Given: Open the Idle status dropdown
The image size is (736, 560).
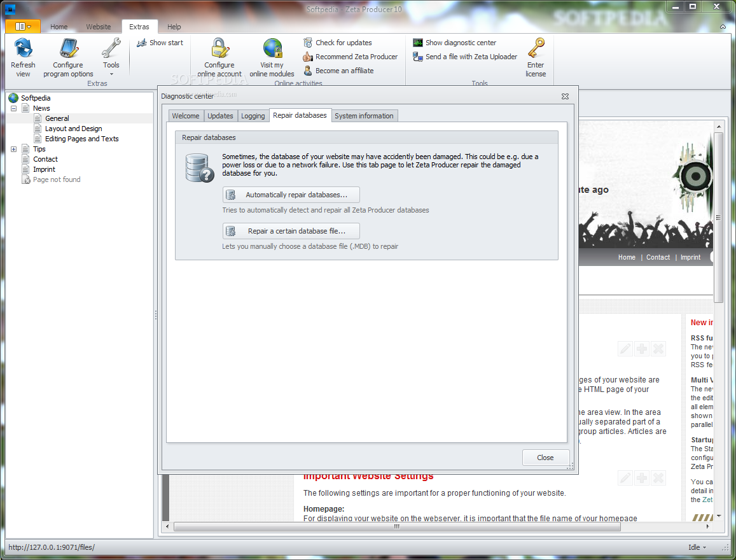Looking at the screenshot, I should click(x=697, y=547).
